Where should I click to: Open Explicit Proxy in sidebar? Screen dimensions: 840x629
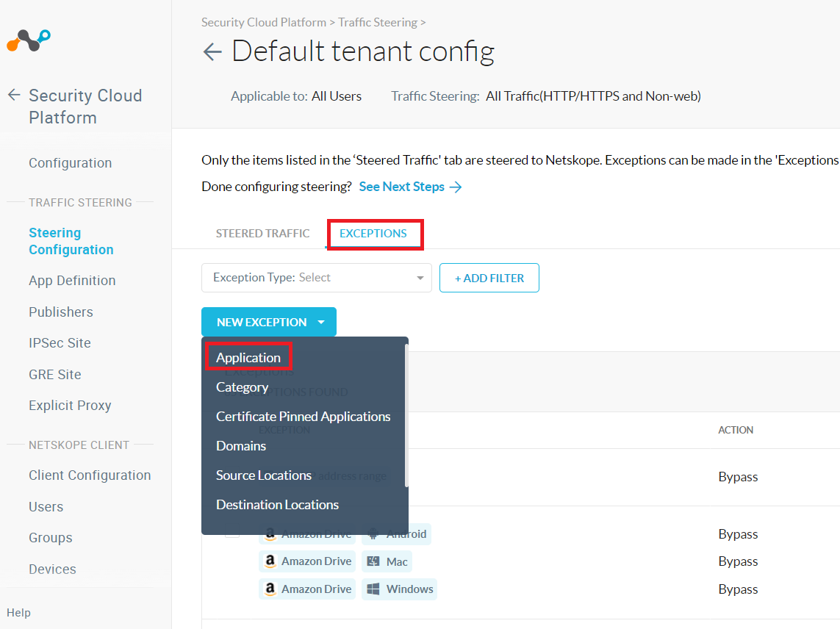[x=70, y=406]
